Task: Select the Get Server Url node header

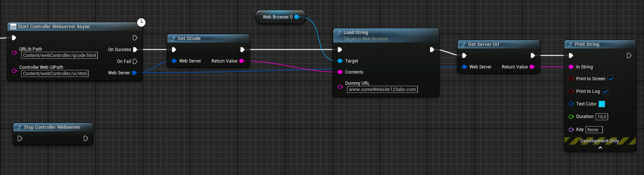Action: point(483,44)
